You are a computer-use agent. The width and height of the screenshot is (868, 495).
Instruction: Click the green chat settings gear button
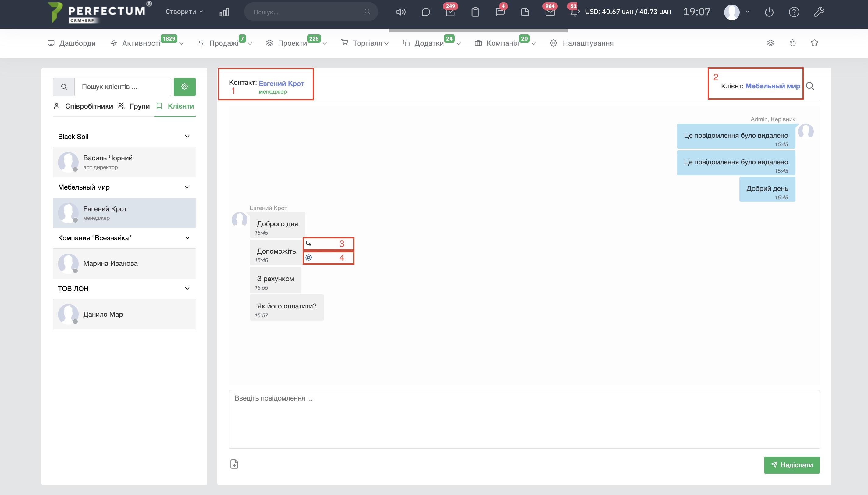coord(185,87)
